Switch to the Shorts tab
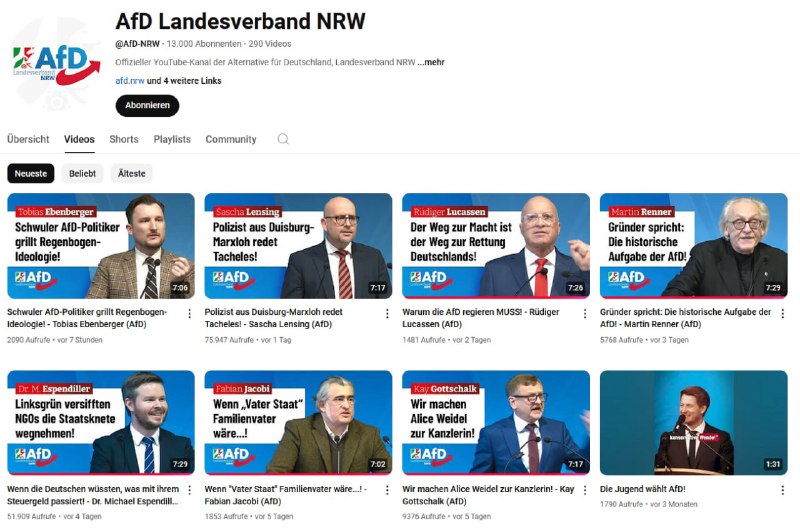Image resolution: width=800 pixels, height=529 pixels. (x=124, y=139)
